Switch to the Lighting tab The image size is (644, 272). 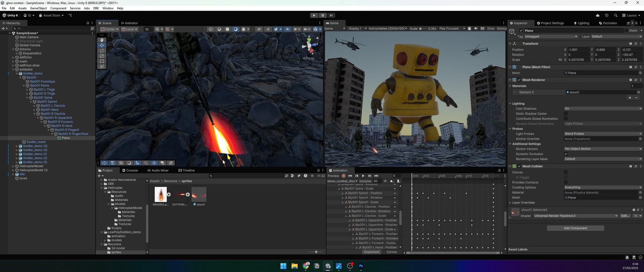pyautogui.click(x=582, y=23)
